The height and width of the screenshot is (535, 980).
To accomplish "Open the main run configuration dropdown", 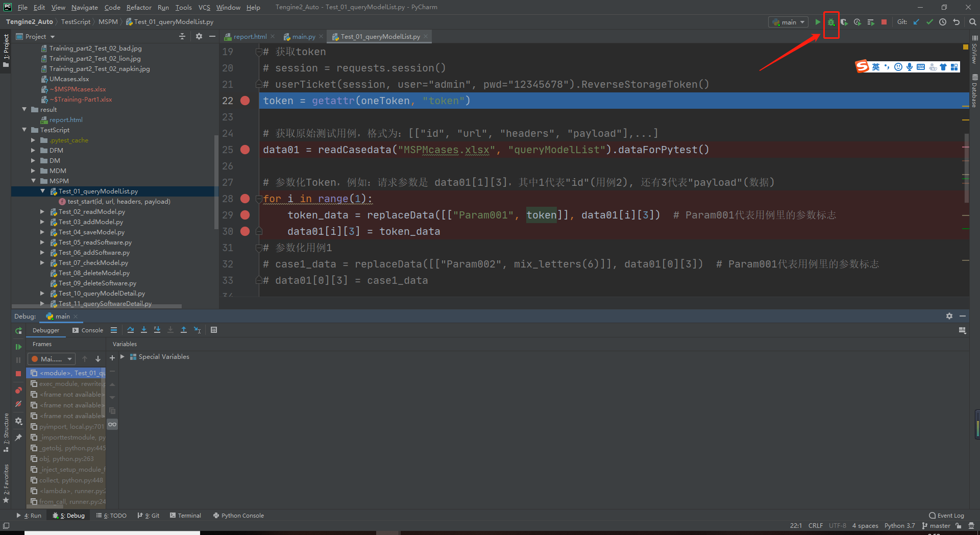I will (x=788, y=22).
